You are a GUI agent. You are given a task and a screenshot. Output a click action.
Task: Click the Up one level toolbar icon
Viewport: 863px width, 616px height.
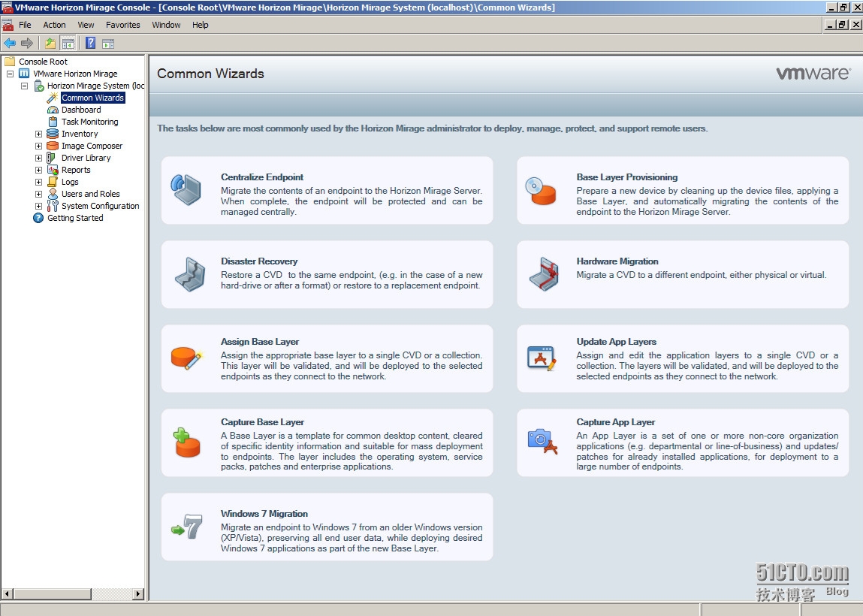[x=50, y=43]
